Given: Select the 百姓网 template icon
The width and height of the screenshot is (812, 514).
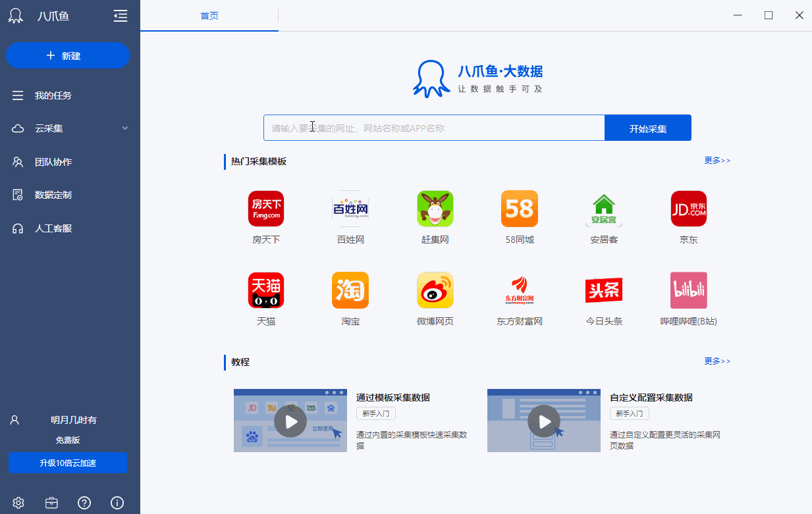Looking at the screenshot, I should (x=350, y=209).
